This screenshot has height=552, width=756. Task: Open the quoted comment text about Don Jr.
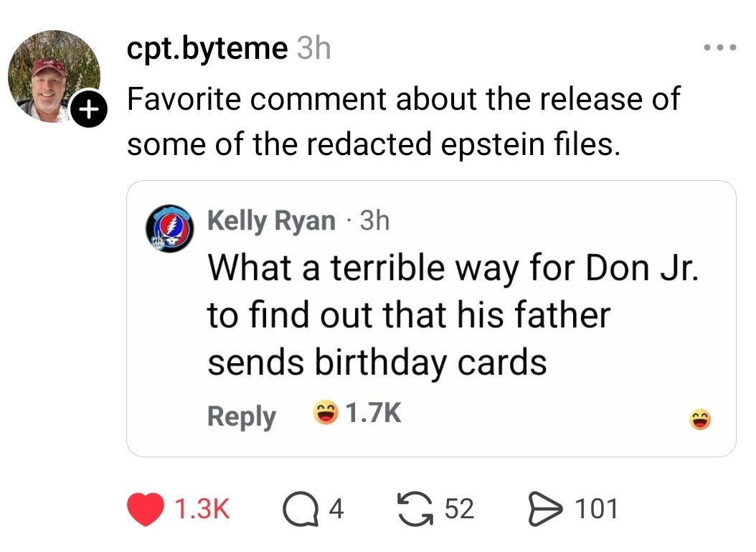point(452,315)
